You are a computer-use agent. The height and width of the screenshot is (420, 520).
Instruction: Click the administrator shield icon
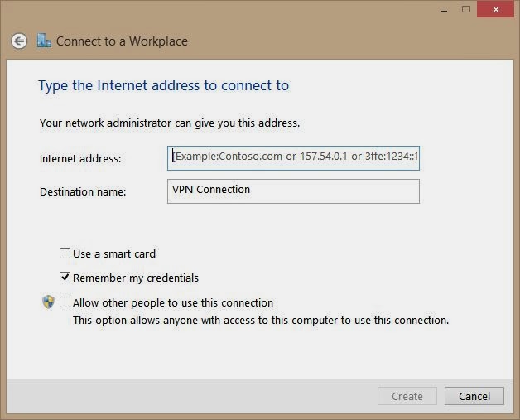pos(48,302)
